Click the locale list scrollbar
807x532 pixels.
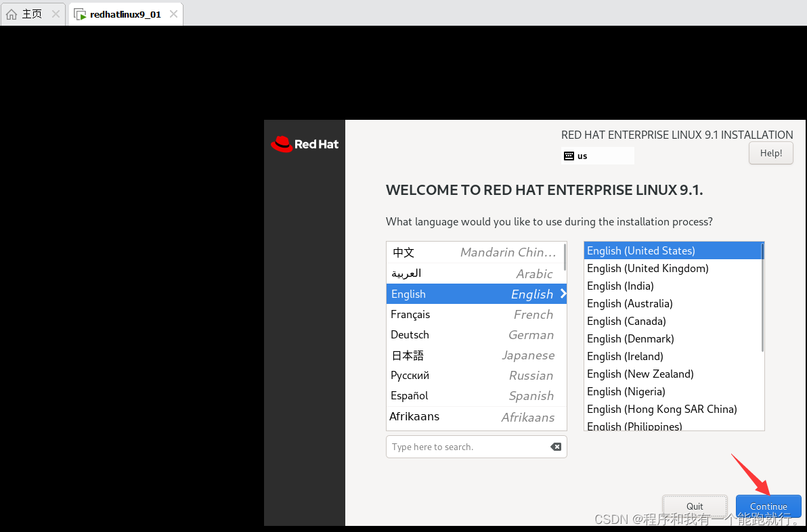point(762,297)
